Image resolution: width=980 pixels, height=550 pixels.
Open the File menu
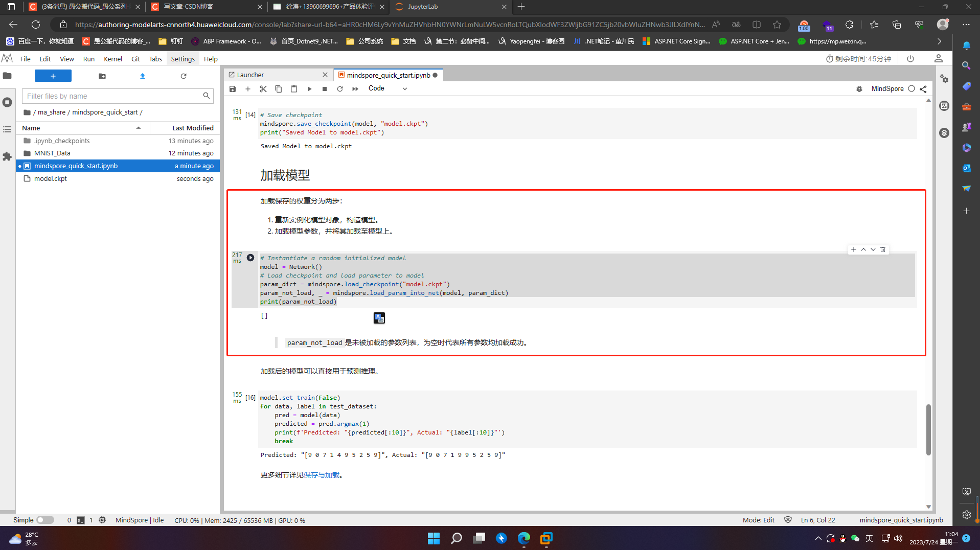25,59
